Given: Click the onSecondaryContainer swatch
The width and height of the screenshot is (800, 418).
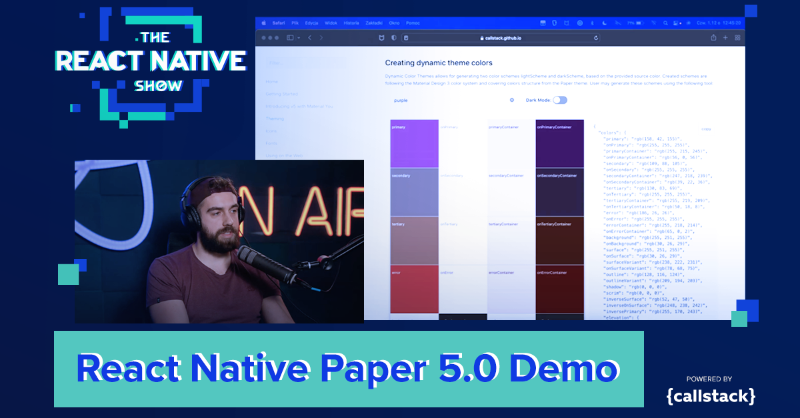Looking at the screenshot, I should [560, 192].
